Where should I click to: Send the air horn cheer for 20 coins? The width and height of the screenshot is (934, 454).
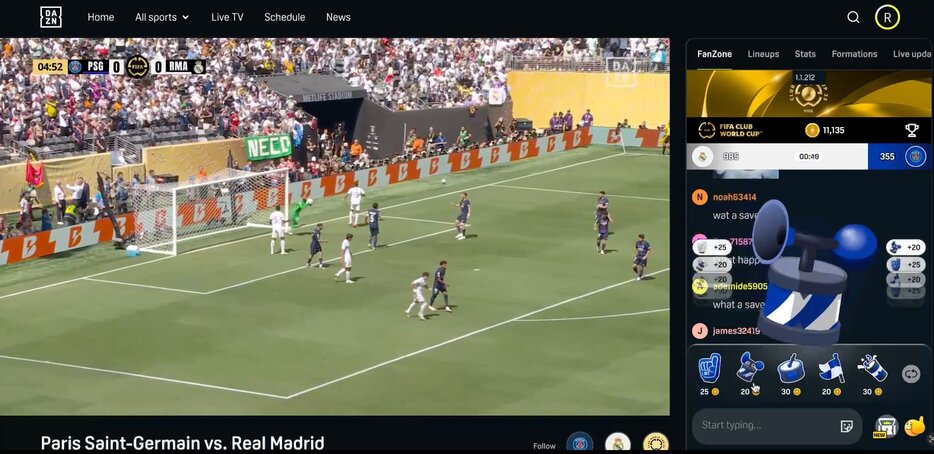click(x=749, y=374)
